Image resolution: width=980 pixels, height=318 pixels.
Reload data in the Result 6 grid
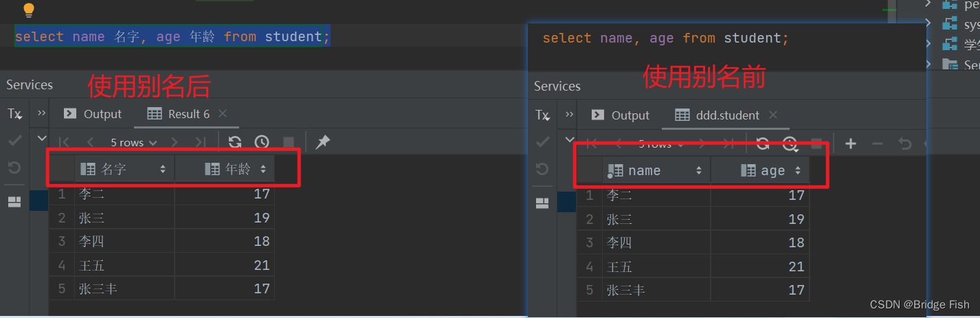tap(235, 142)
